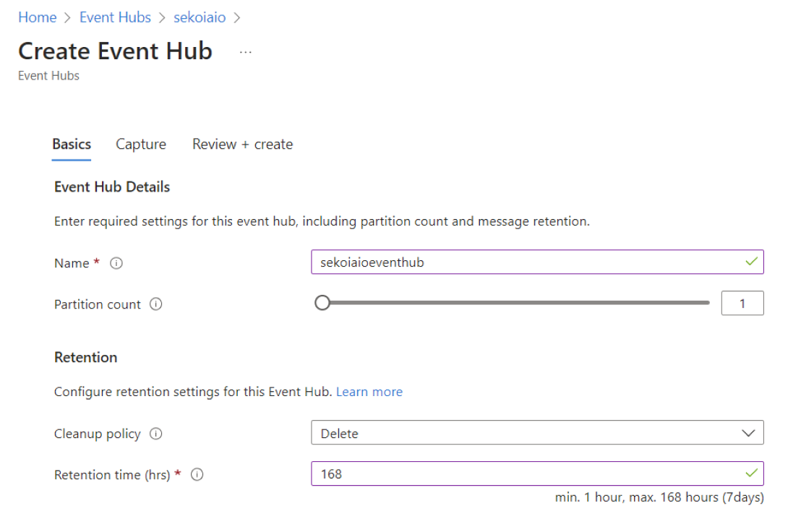Click the green checkmark in the Name field
Screen dimensions: 801x532
tap(752, 262)
